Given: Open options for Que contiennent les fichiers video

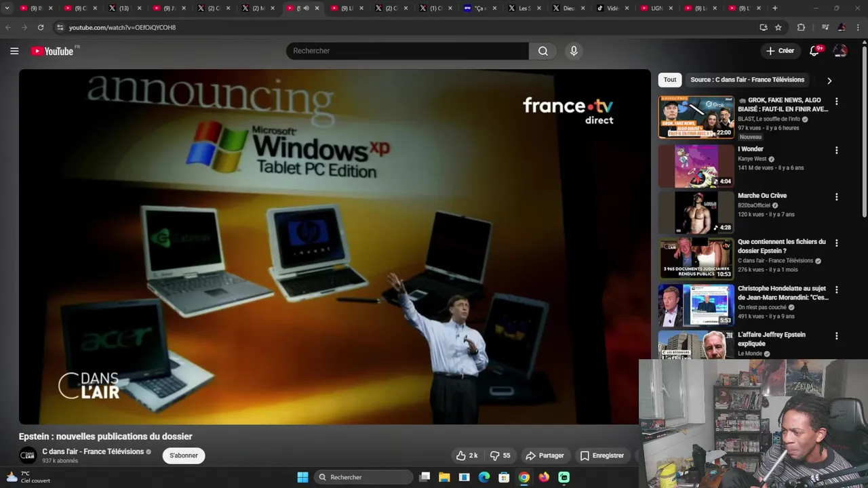Looking at the screenshot, I should pos(836,243).
